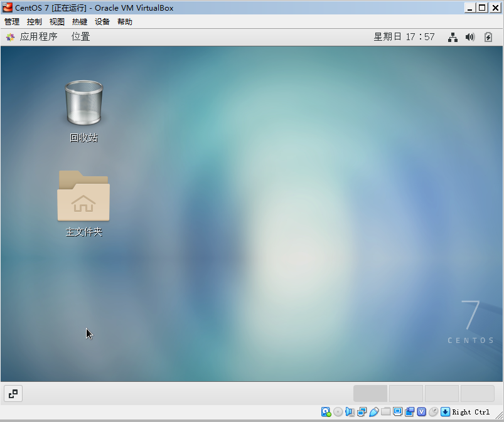Image resolution: width=504 pixels, height=422 pixels.
Task: Open 主文件夹 on the desktop
Action: click(x=83, y=196)
